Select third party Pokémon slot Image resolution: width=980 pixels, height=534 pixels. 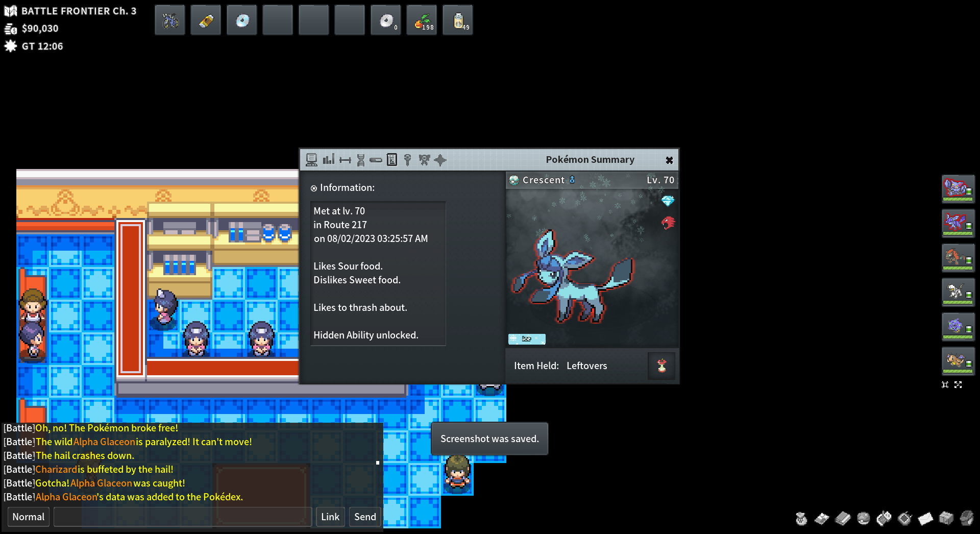[958, 258]
